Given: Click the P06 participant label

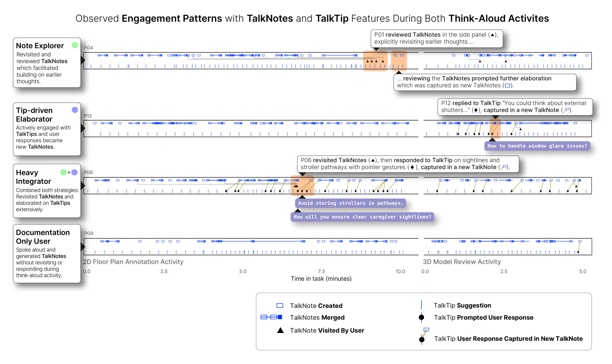Looking at the screenshot, I should (x=88, y=172).
